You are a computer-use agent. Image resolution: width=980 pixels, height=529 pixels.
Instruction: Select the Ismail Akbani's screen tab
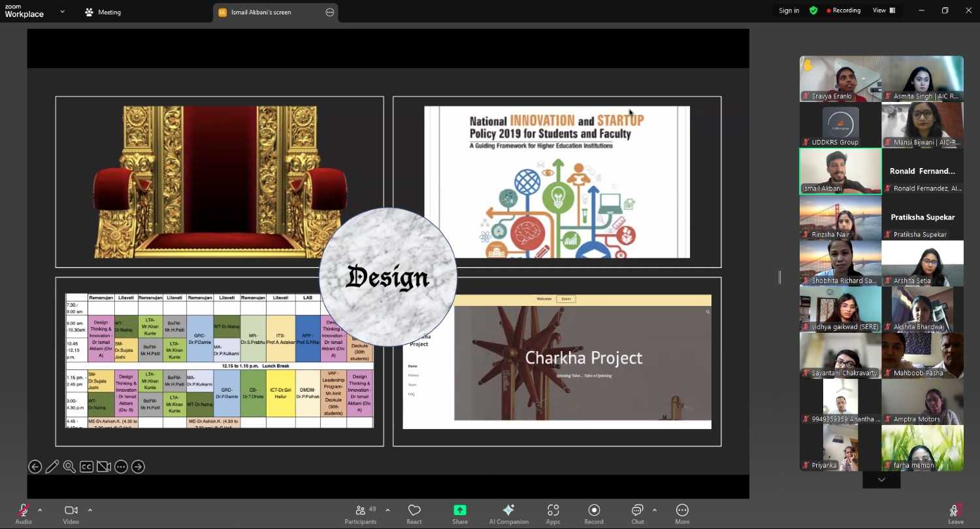pos(261,12)
